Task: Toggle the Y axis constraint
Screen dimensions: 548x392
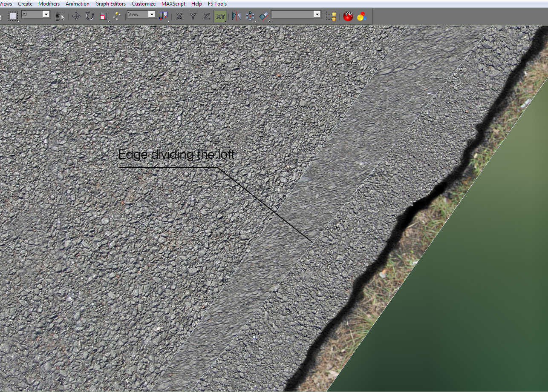Action: tap(193, 16)
